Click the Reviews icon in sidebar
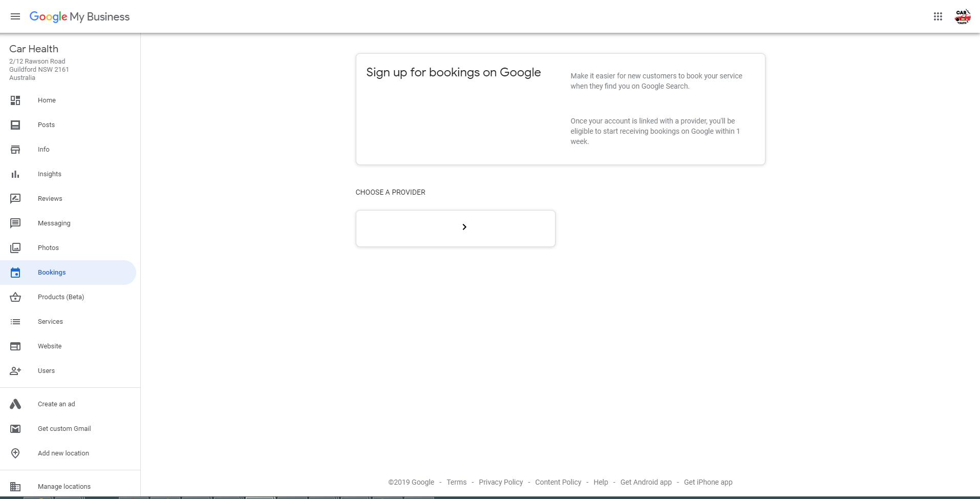980x499 pixels. (x=15, y=199)
